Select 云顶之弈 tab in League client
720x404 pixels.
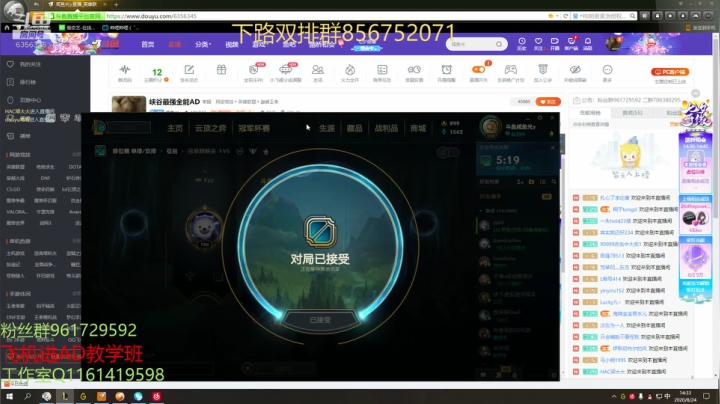[x=210, y=128]
